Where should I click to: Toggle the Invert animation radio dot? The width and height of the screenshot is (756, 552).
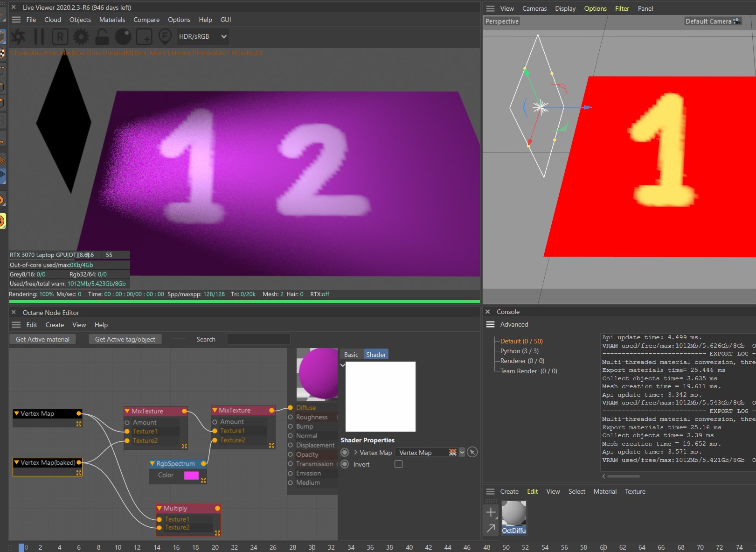pyautogui.click(x=345, y=464)
